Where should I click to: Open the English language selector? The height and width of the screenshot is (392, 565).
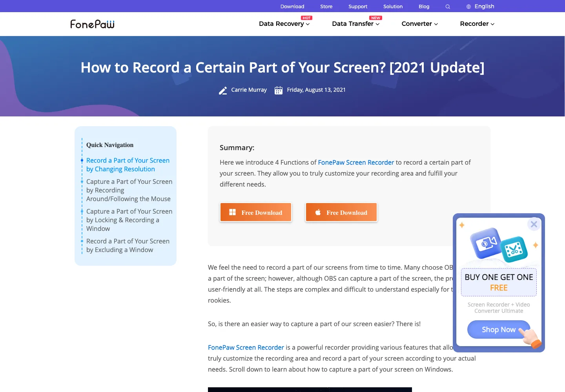point(484,6)
